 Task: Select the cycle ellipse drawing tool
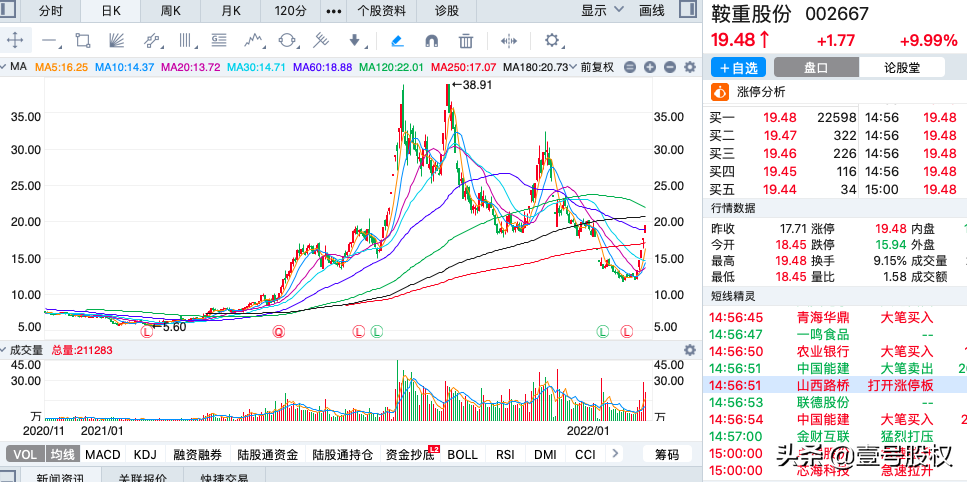(287, 41)
